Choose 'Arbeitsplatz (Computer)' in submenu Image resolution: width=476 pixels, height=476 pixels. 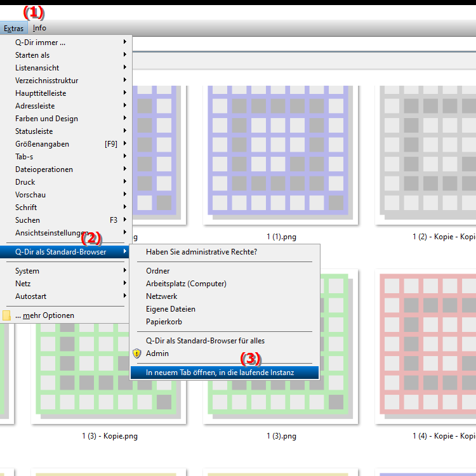[225, 284]
